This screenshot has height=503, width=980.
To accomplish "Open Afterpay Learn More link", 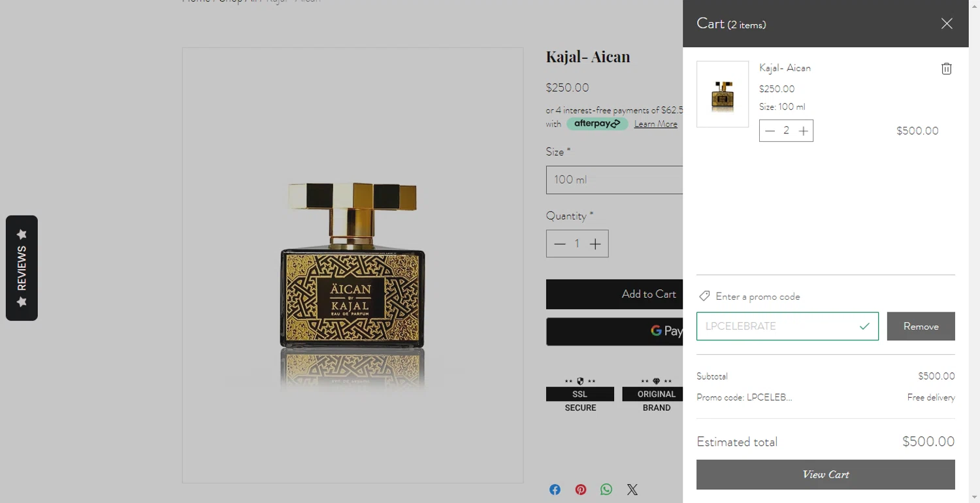I will coord(655,124).
